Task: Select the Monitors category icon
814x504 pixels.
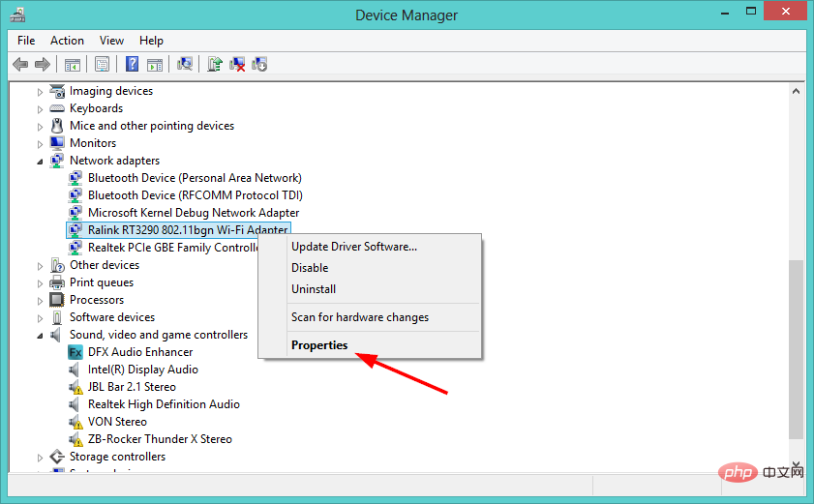Action: point(57,143)
